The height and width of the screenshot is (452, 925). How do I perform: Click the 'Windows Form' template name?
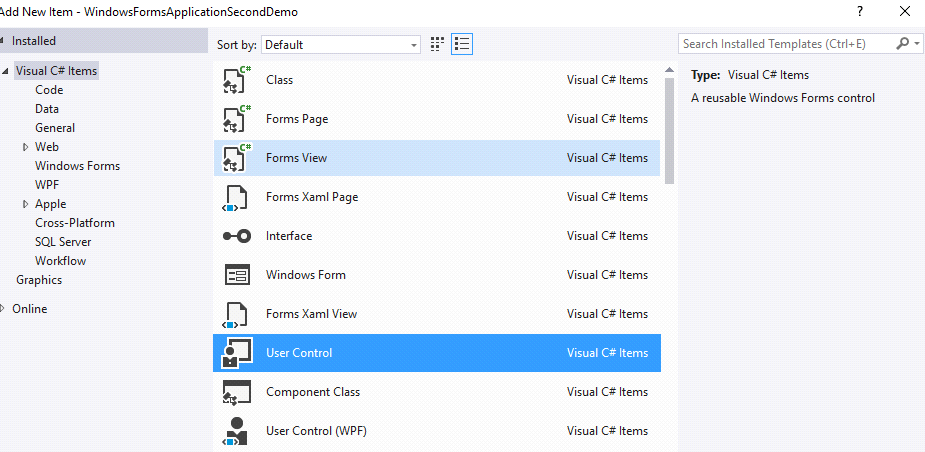click(x=306, y=274)
